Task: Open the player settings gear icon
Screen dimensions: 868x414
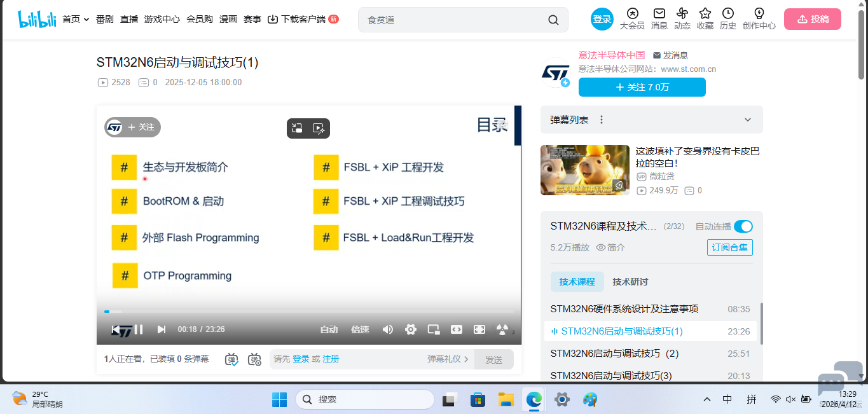Action: [x=410, y=329]
